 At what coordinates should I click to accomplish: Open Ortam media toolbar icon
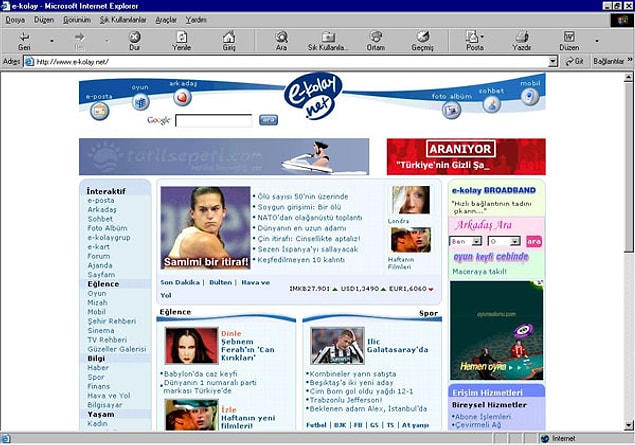[x=376, y=41]
